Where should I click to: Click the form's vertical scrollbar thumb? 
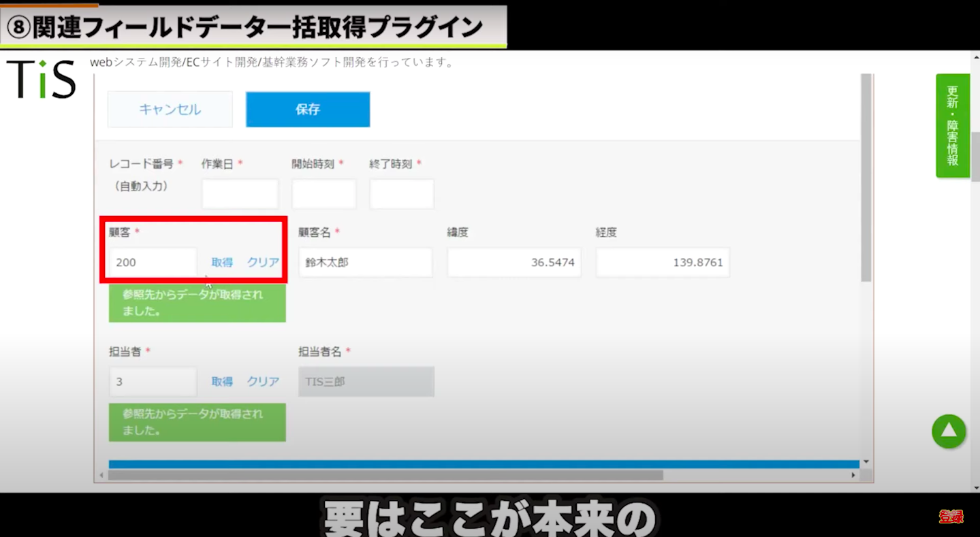click(866, 177)
